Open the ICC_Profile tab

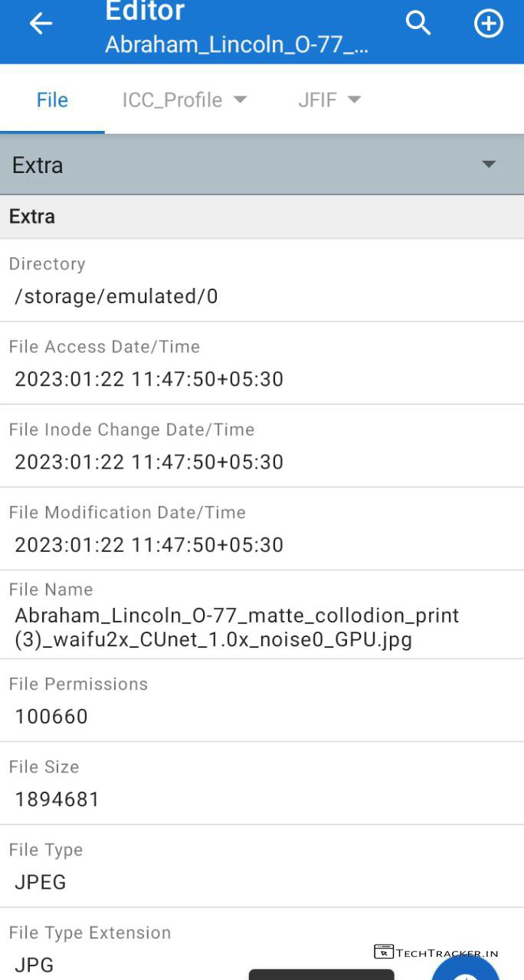pyautogui.click(x=172, y=100)
